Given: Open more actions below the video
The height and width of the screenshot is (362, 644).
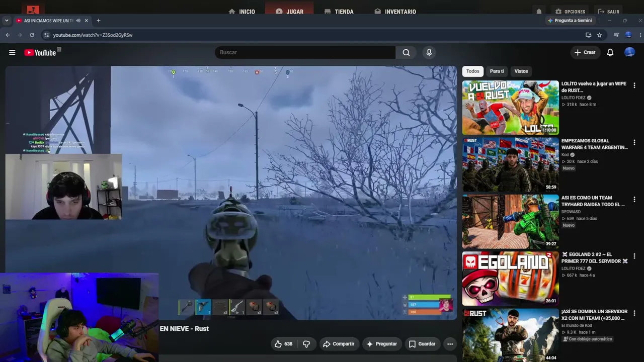Looking at the screenshot, I should 450,344.
